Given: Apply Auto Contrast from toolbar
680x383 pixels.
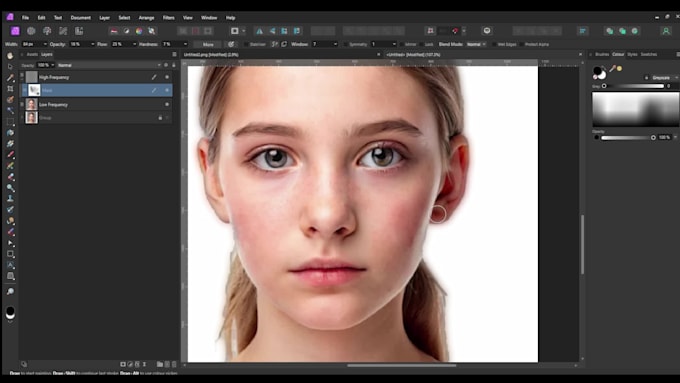Looking at the screenshot, I should (126, 31).
